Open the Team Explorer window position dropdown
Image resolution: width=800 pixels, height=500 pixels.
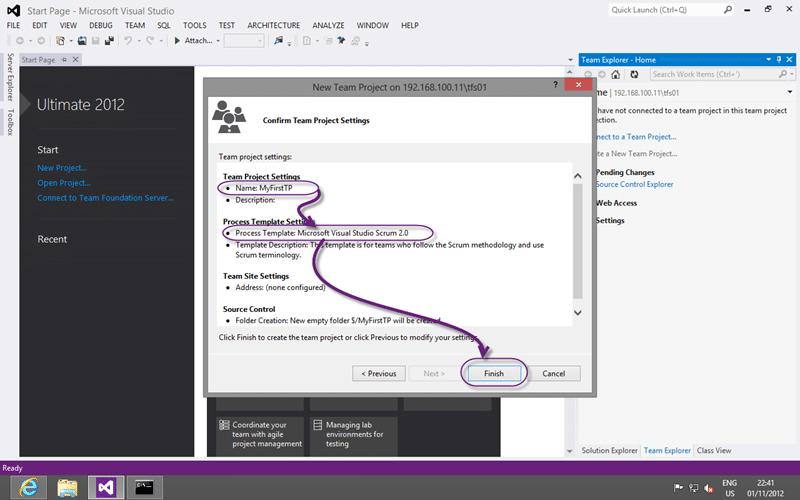click(x=768, y=60)
